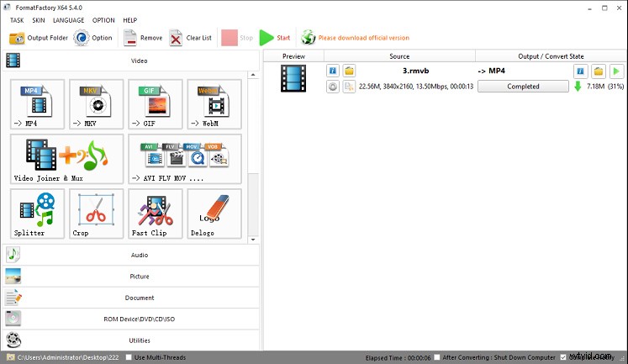628x364 pixels.
Task: Open the Delogo tool
Action: 214,214
